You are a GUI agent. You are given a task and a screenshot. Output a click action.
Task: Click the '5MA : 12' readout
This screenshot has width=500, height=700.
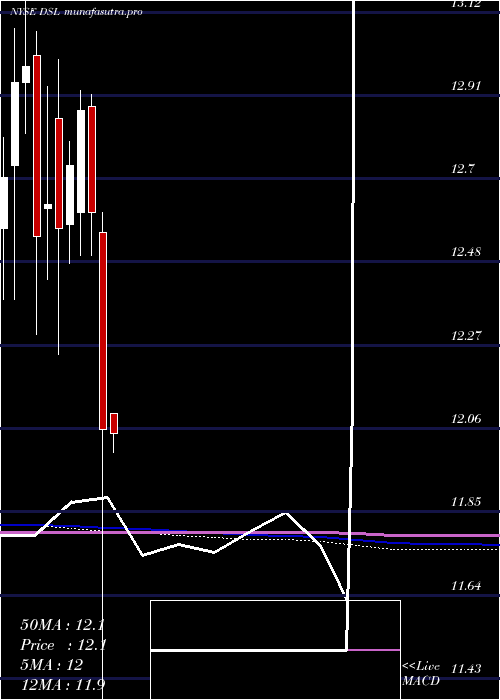tap(51, 665)
